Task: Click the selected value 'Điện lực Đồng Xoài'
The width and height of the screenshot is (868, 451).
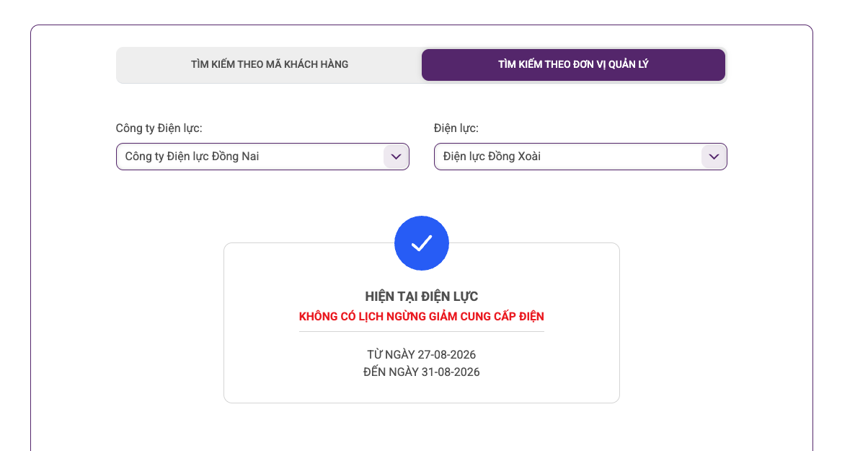Action: coord(492,157)
